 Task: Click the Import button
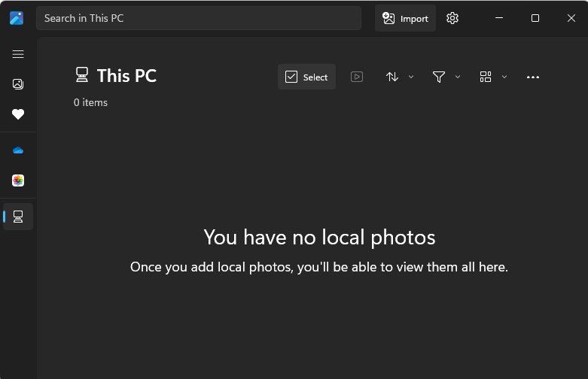click(405, 18)
